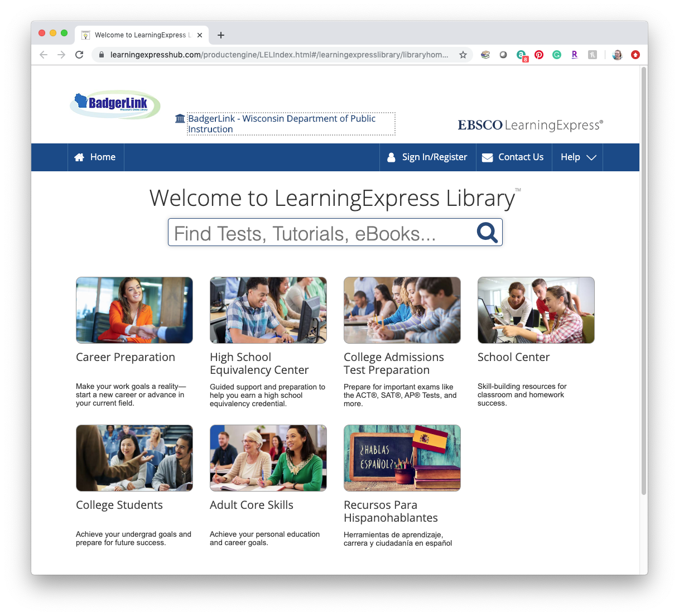Open Sign In/Register

427,157
